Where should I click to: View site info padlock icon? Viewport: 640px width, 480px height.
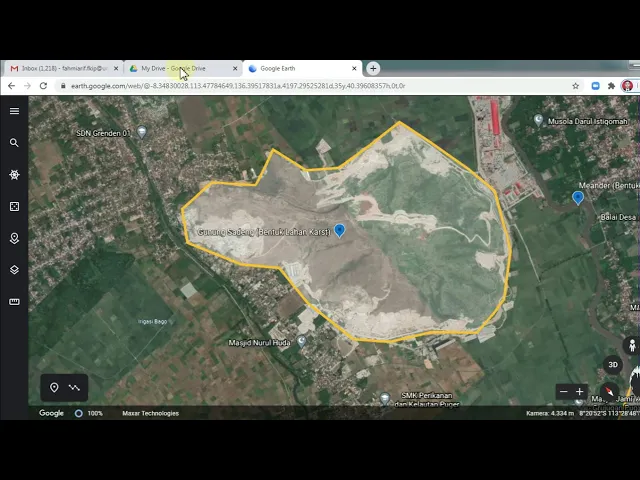tap(63, 86)
